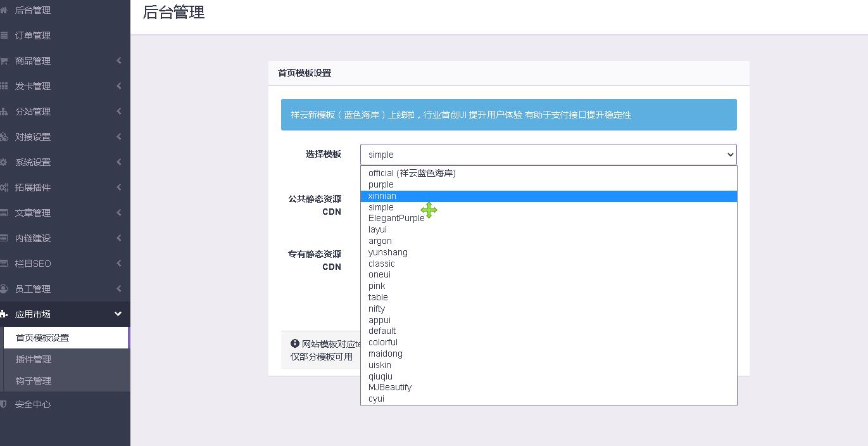Click the sitemap icon beside 分站管理

4,111
